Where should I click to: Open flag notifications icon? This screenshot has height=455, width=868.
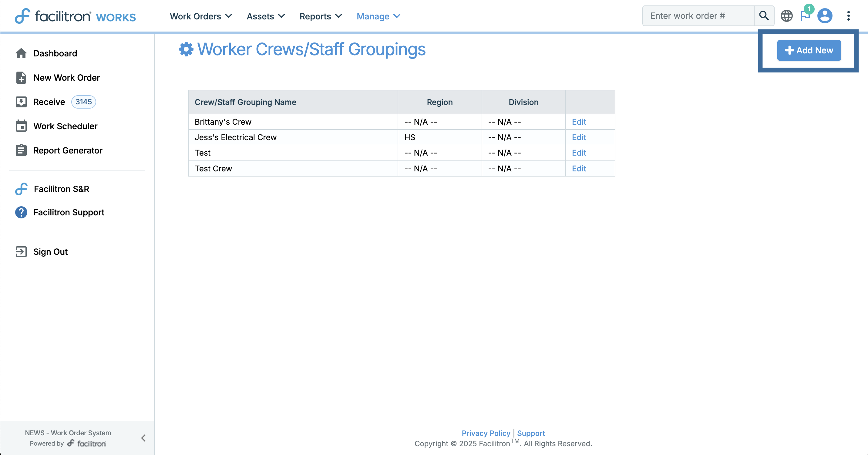805,16
